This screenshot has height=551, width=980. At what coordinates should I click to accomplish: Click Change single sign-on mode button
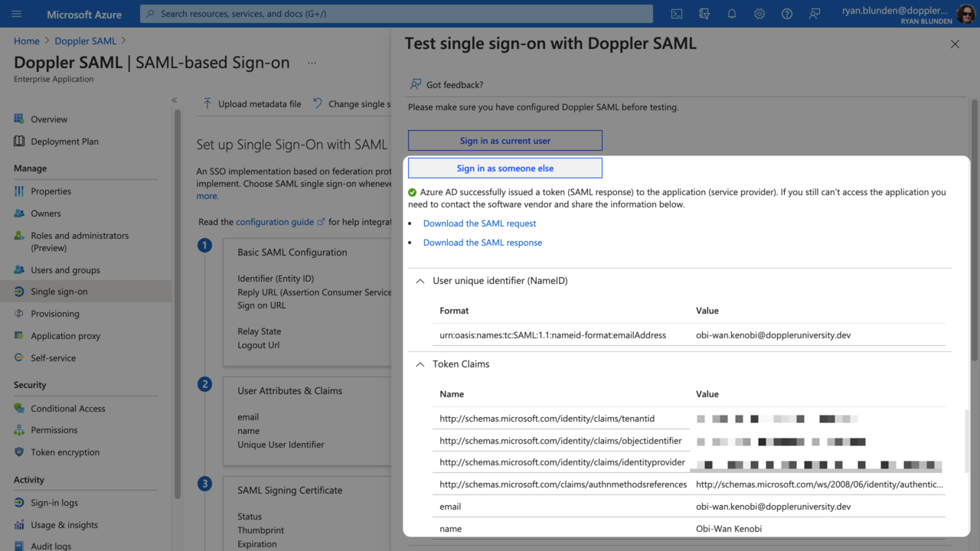point(351,104)
